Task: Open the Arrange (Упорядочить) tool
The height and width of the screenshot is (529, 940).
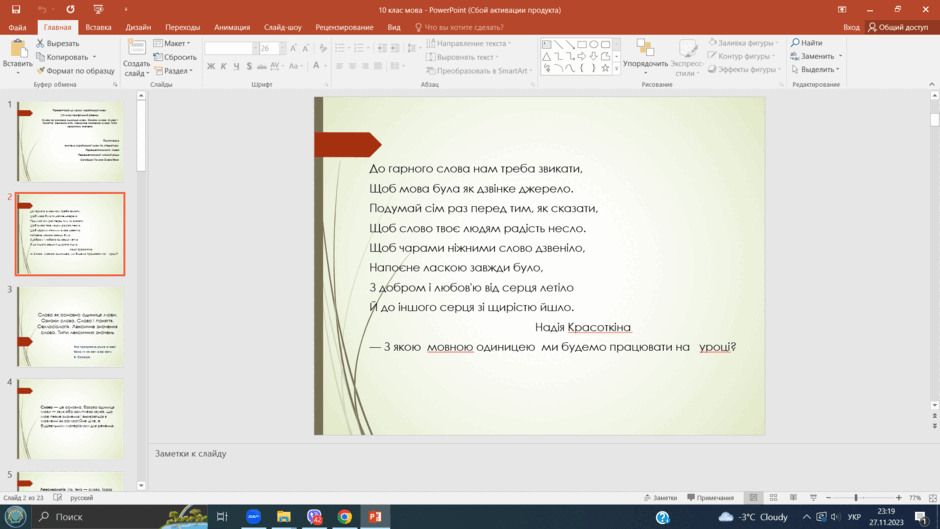Action: tap(645, 57)
